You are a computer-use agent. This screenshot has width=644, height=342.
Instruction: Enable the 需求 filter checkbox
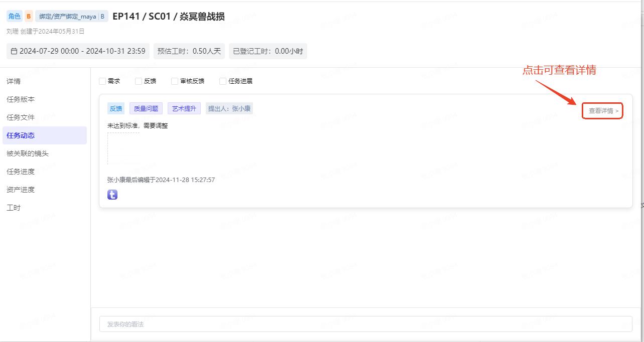coord(102,81)
